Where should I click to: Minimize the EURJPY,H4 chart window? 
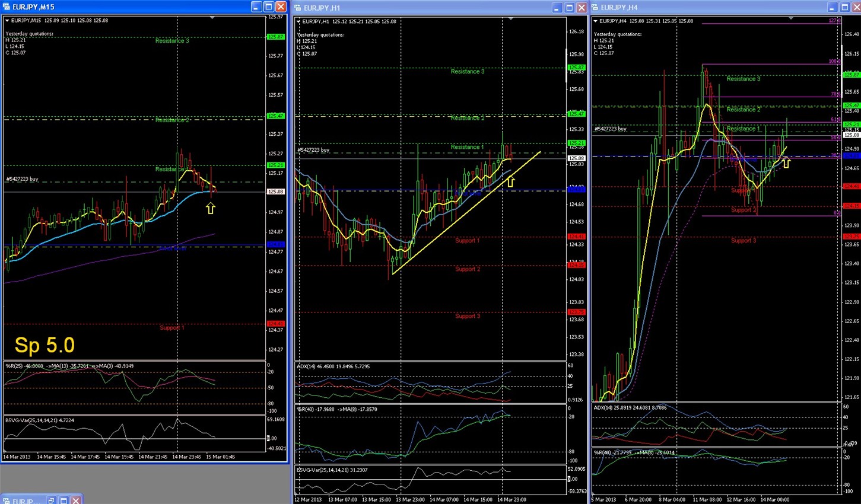pyautogui.click(x=832, y=8)
